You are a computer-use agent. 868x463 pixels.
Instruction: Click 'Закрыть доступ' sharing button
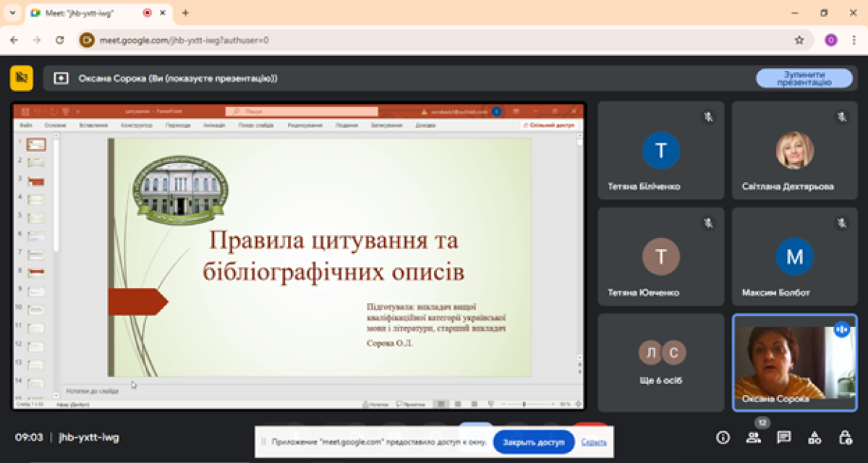click(534, 442)
